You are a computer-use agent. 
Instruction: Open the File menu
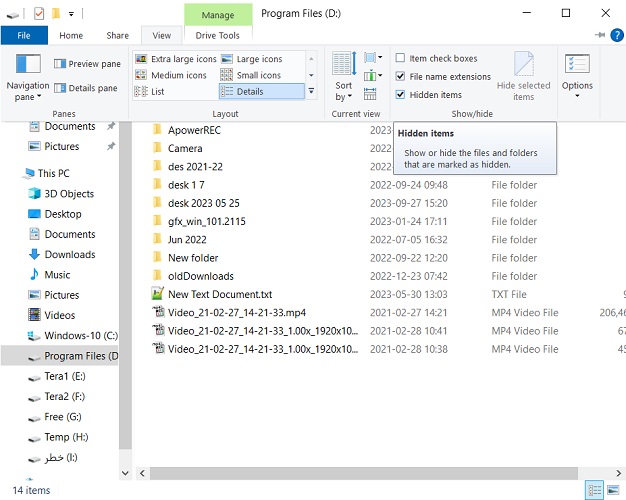tap(24, 36)
